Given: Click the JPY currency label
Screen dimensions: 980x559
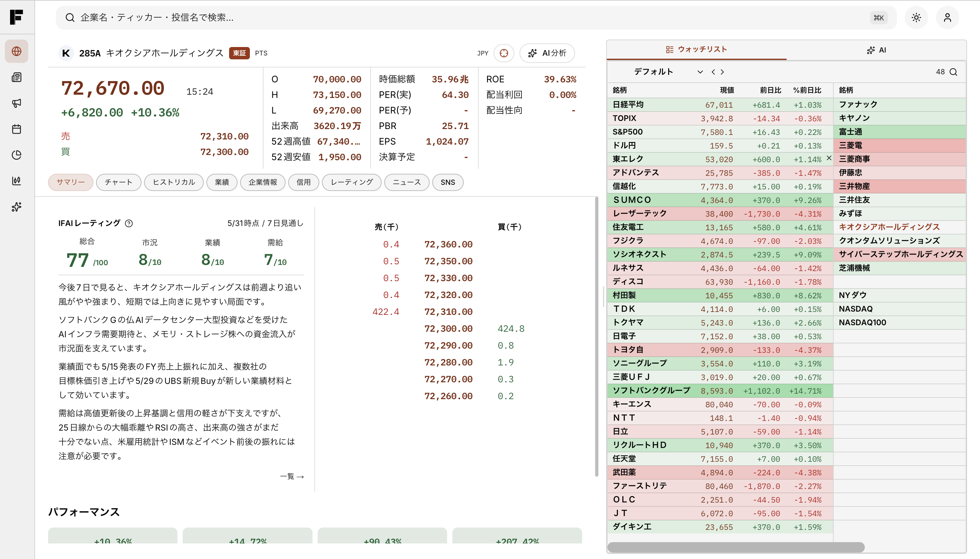Looking at the screenshot, I should [x=483, y=54].
